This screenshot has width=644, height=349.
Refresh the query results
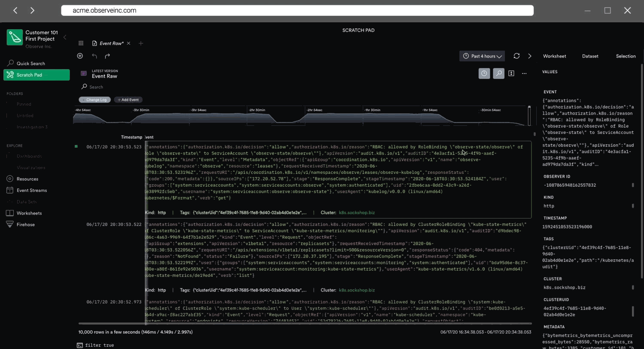(516, 56)
